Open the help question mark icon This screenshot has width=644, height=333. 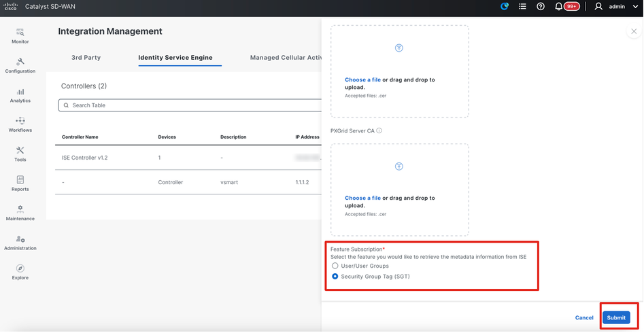[541, 7]
